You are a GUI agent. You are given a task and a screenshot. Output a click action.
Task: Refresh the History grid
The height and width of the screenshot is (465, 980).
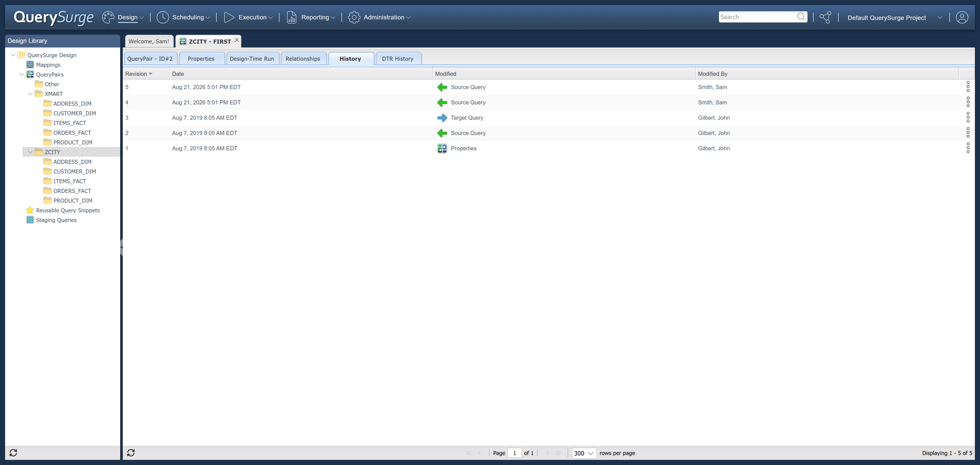tap(131, 452)
